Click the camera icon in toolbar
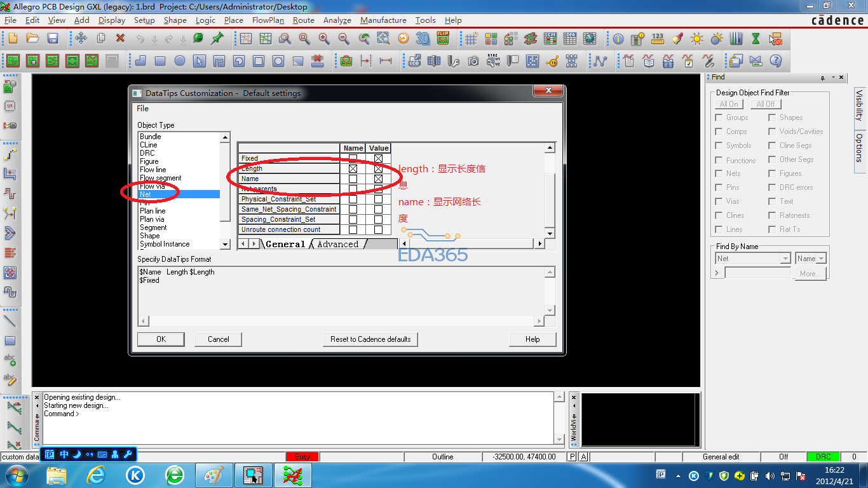Screen dimensions: 868x488 tap(473, 61)
